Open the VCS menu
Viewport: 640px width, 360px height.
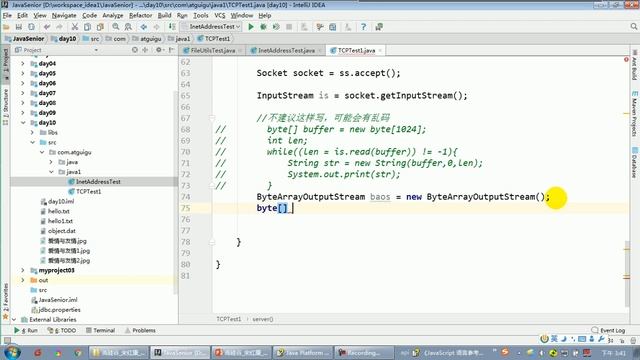pyautogui.click(x=220, y=16)
